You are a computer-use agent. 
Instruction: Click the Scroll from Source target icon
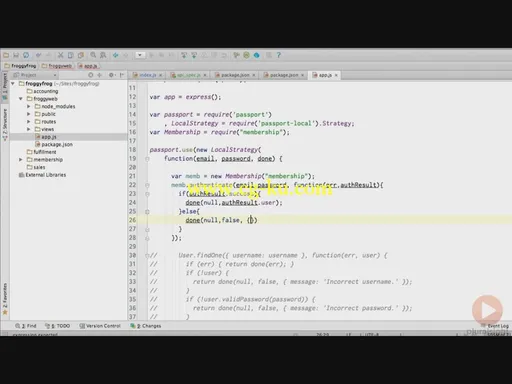91,75
